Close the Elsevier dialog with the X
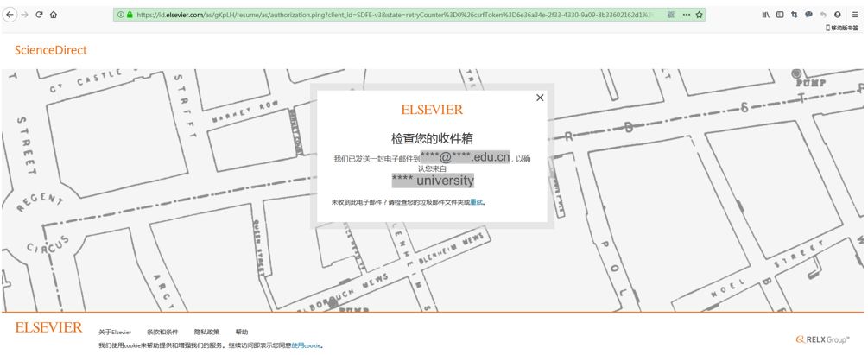This screenshot has height=355, width=868. coord(541,98)
